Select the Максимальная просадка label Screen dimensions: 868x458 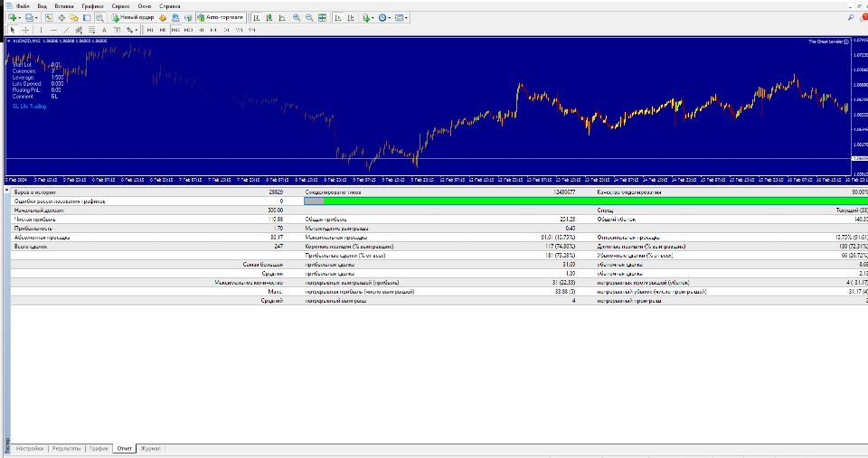tap(336, 238)
